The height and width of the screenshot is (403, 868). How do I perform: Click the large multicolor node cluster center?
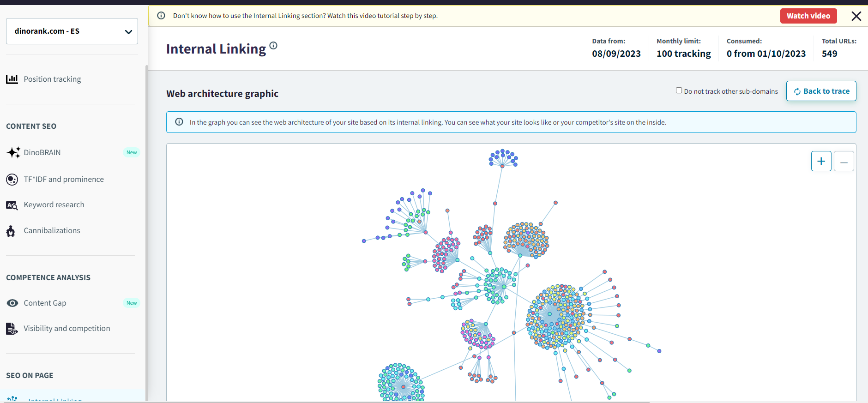click(549, 314)
